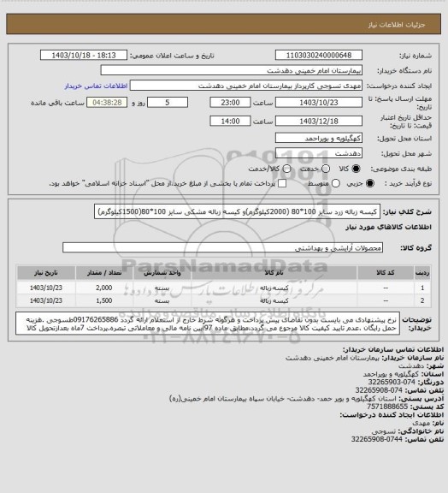Click the تاریخ نیاز column header
448x493 pixels.
point(46,272)
